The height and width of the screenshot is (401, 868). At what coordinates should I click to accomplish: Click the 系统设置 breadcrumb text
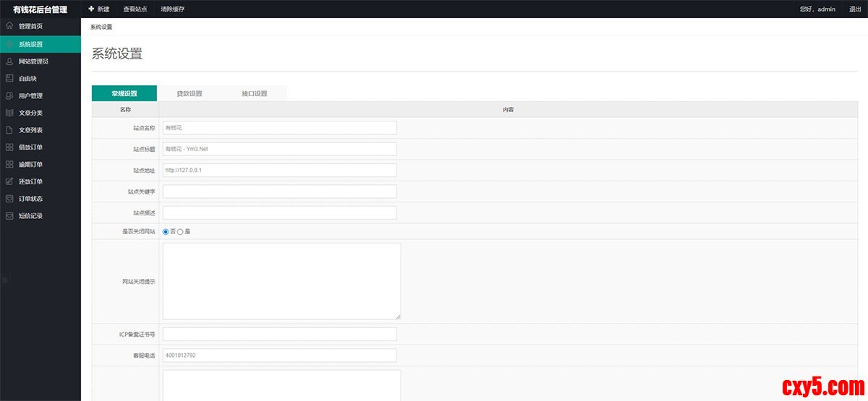click(x=101, y=27)
